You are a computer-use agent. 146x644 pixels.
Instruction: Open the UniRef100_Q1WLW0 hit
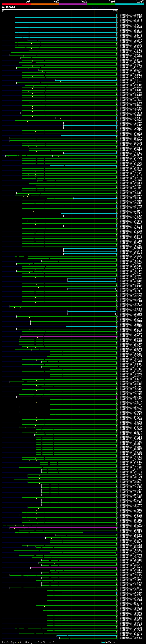click(x=131, y=17)
